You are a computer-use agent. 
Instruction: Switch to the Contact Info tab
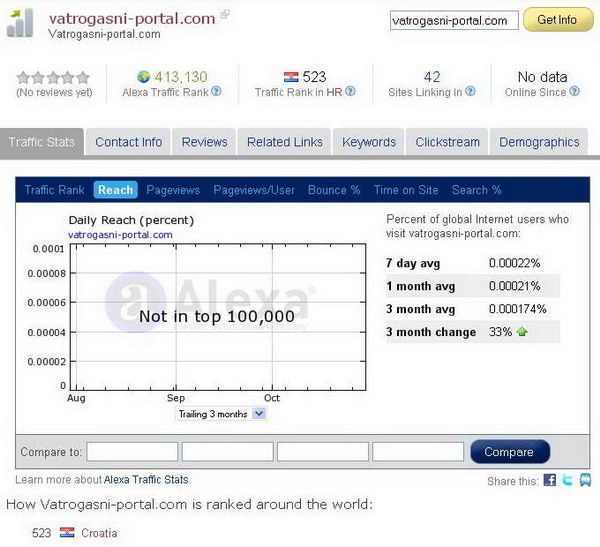click(128, 142)
